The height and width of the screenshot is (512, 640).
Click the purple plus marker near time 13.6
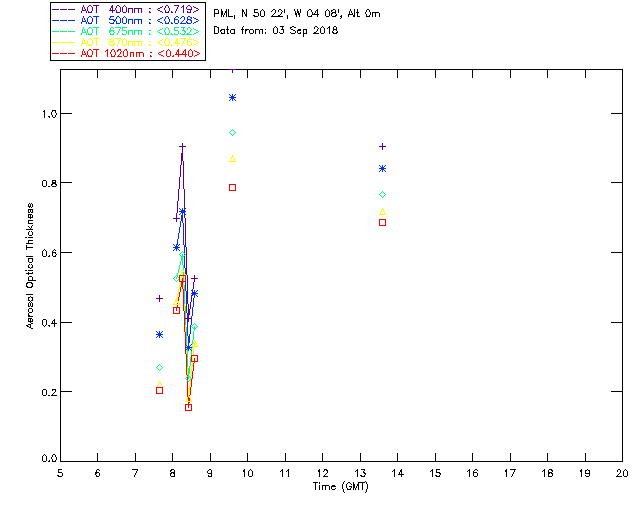point(382,147)
